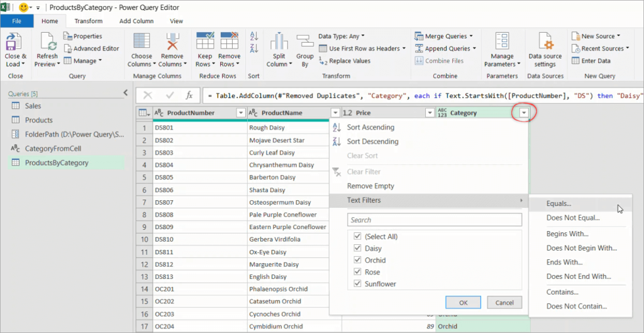
Task: Confirm formula with the checkmark icon
Action: [x=170, y=96]
